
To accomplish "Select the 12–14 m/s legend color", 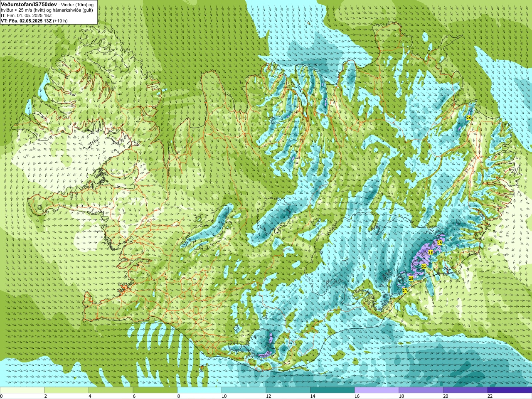I will pyautogui.click(x=288, y=390).
